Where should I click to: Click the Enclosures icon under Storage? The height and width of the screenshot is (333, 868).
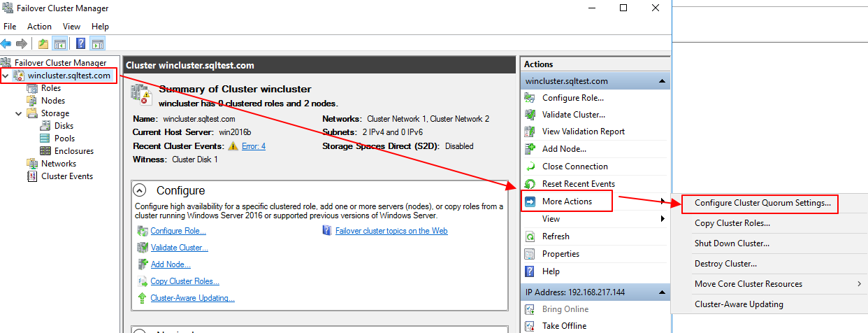point(45,151)
